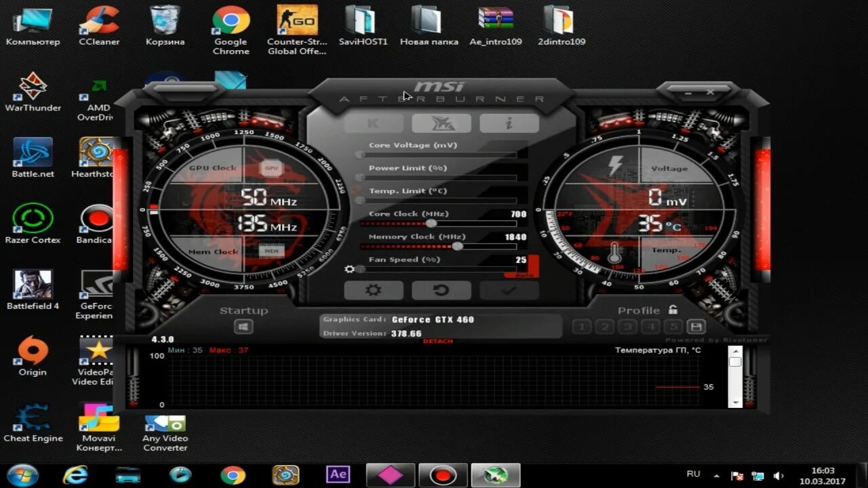This screenshot has width=868, height=488.
Task: Open the CCleaner desktop icon
Action: click(99, 26)
